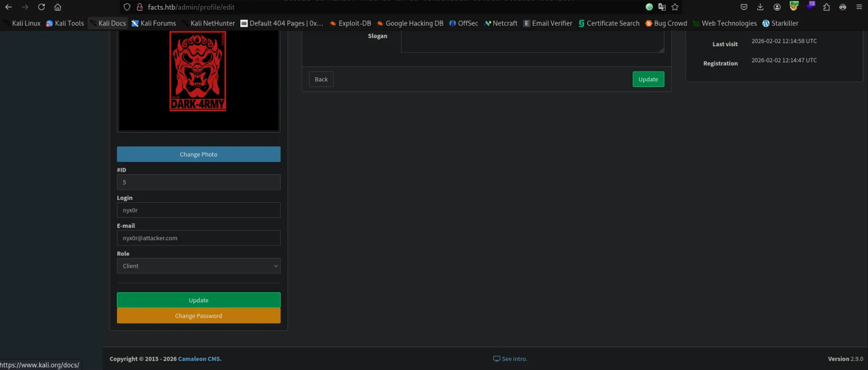Open the Firefox account icon
868x370 pixels.
tap(777, 7)
